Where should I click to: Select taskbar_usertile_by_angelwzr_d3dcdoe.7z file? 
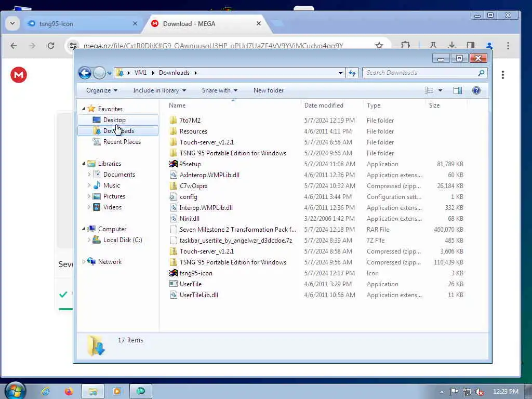pos(316,240)
